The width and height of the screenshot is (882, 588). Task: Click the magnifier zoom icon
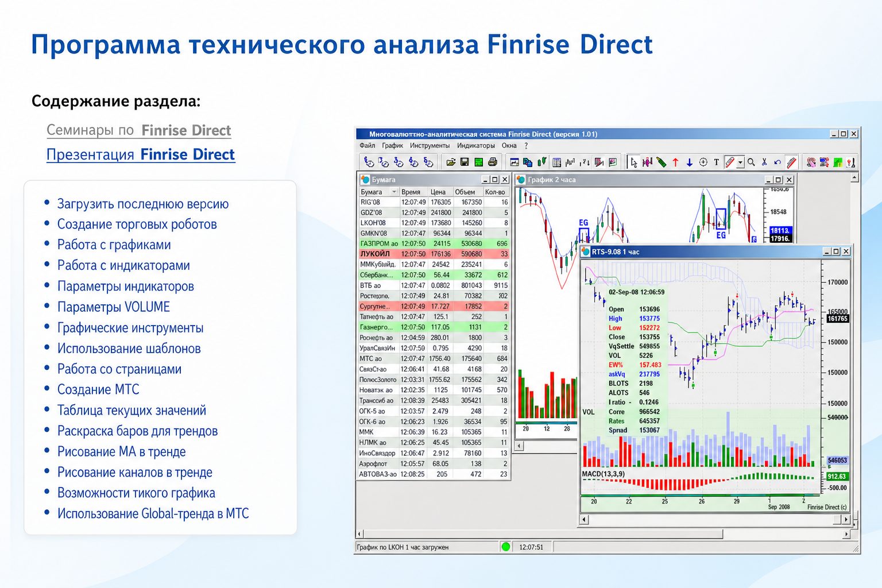click(751, 163)
